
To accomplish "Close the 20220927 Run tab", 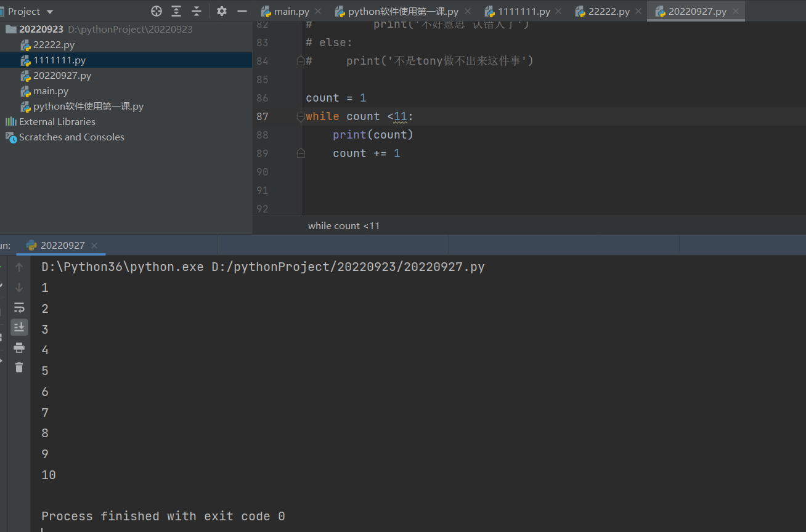I will pyautogui.click(x=94, y=245).
